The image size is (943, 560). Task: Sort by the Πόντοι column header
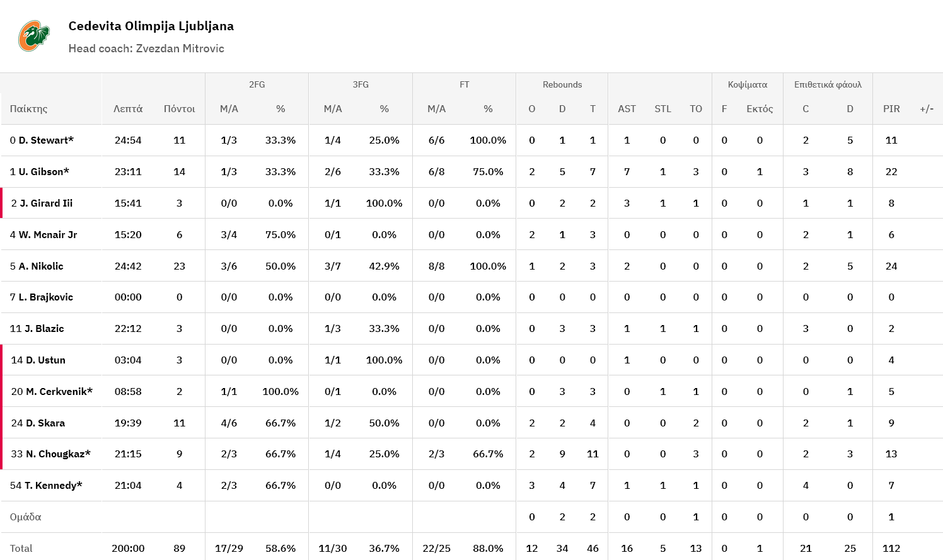pyautogui.click(x=179, y=109)
